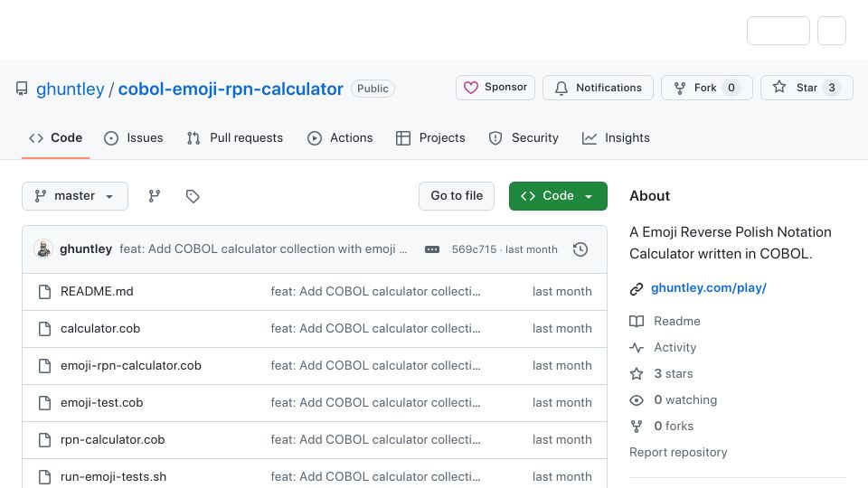Open the emoji-rpn-calculator.cob file
The image size is (868, 488).
point(130,366)
